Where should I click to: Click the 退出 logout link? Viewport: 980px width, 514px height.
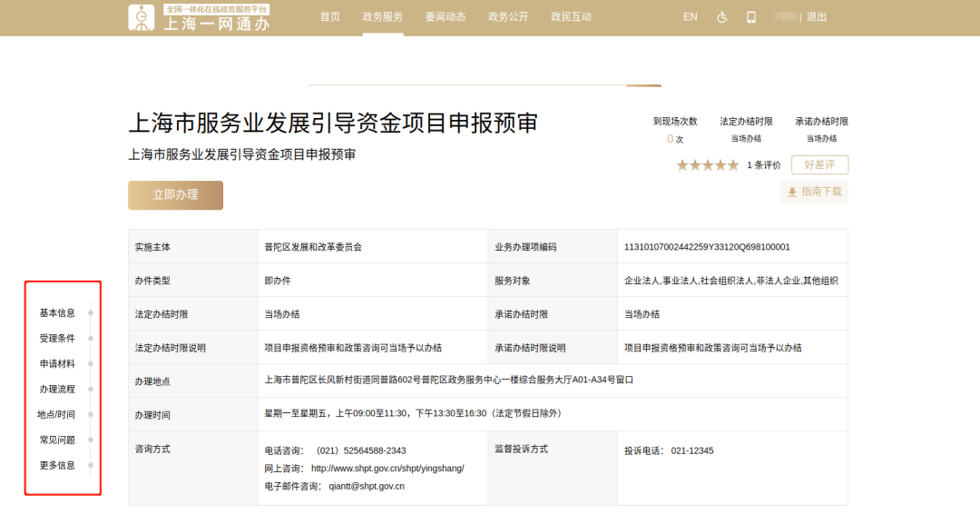(817, 17)
